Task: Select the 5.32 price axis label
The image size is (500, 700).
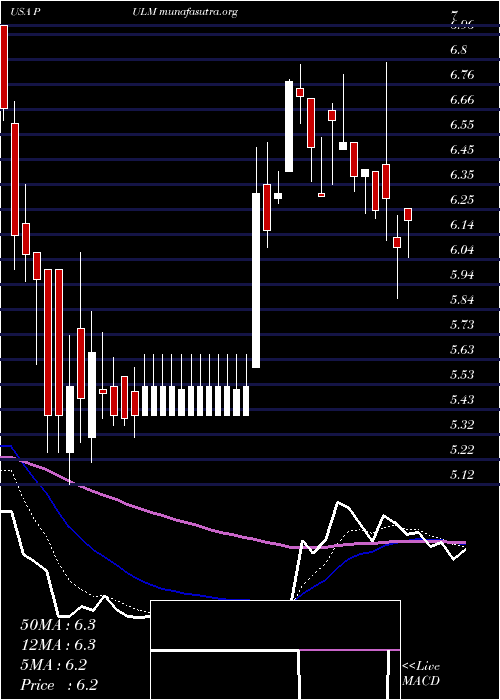Action: coord(462,425)
